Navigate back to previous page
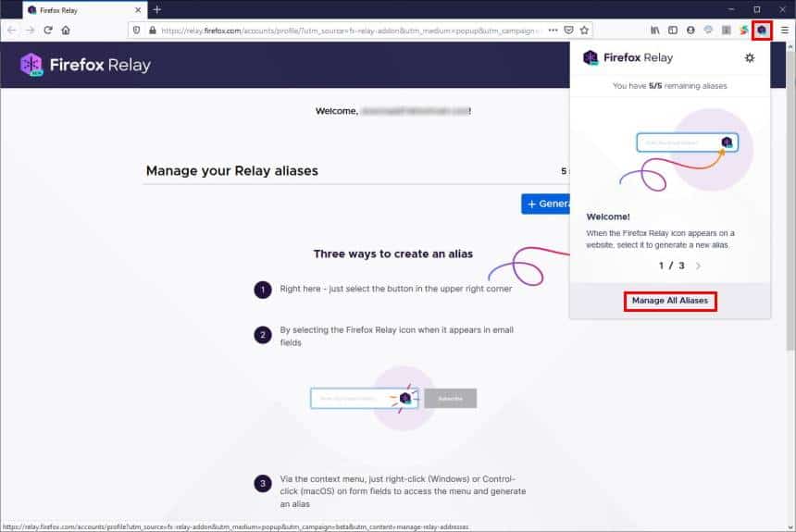Image resolution: width=796 pixels, height=532 pixels. (12, 31)
